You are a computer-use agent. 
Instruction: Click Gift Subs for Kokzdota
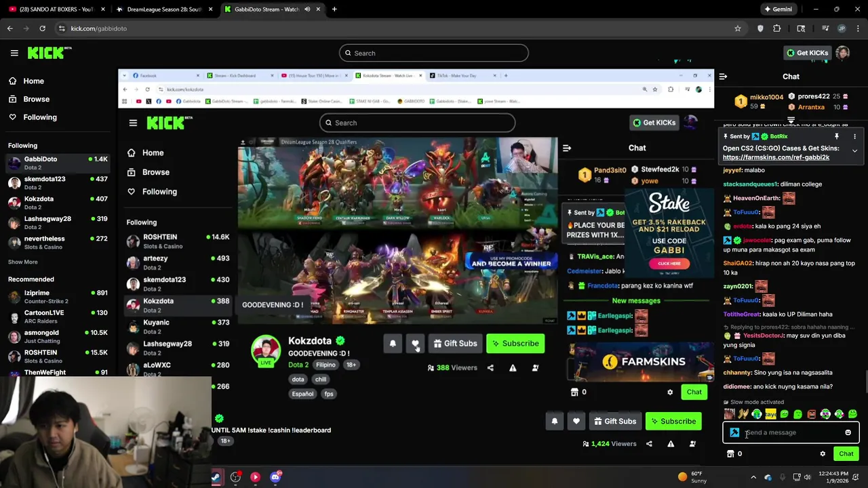[x=455, y=344]
